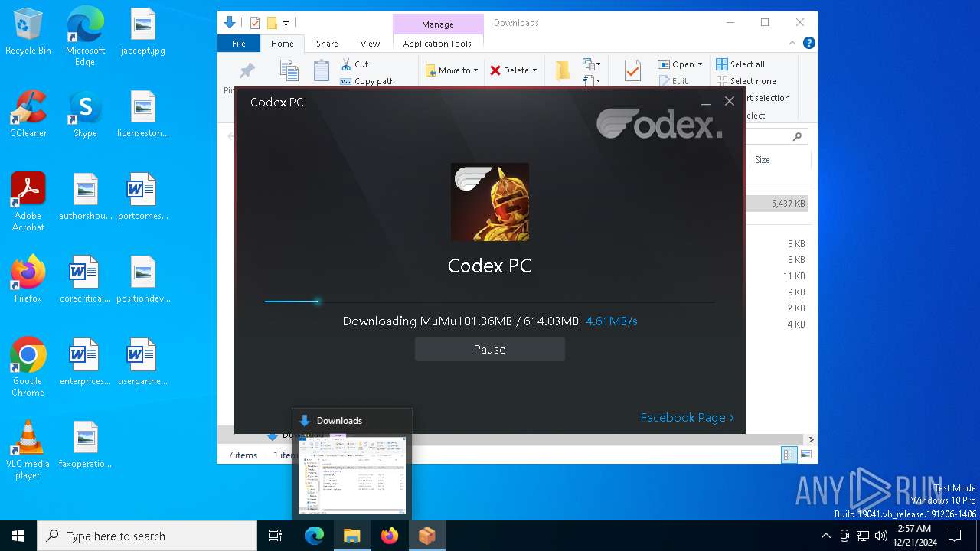Minimize the Codex PC installer window
Screen dimensions: 980x551
coord(706,102)
